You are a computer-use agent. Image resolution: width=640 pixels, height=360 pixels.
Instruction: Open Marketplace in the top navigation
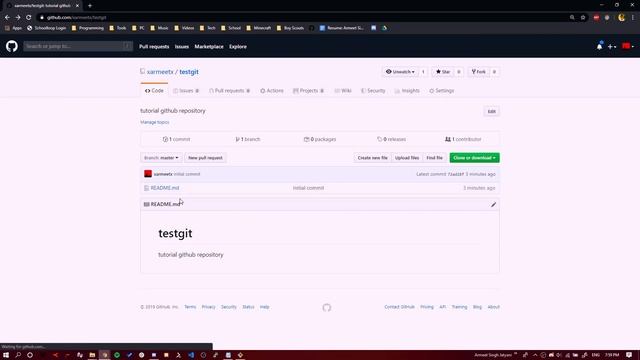[209, 47]
